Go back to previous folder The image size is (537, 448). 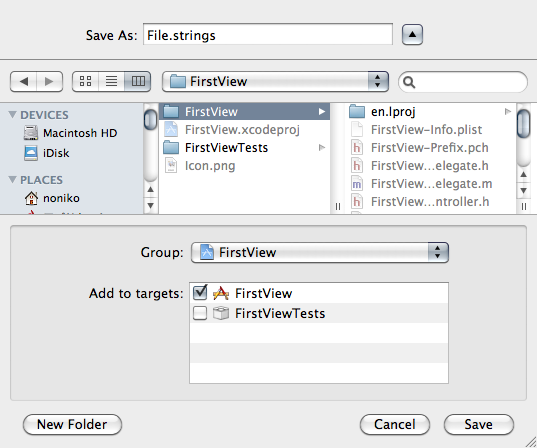tap(24, 82)
